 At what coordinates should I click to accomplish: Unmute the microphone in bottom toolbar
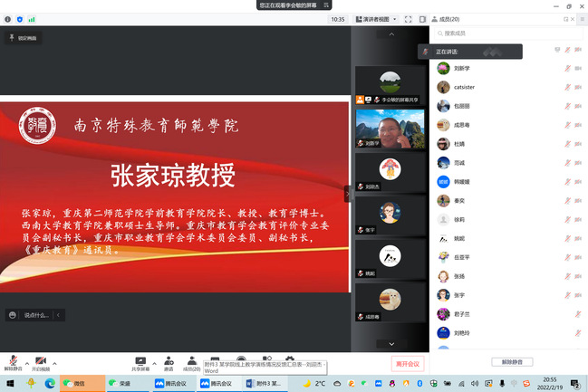click(x=12, y=361)
